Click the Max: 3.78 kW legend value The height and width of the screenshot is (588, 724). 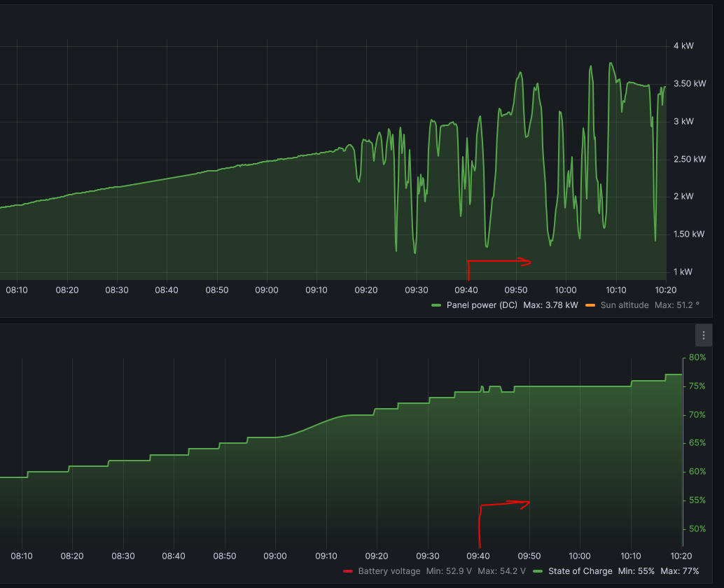click(550, 305)
